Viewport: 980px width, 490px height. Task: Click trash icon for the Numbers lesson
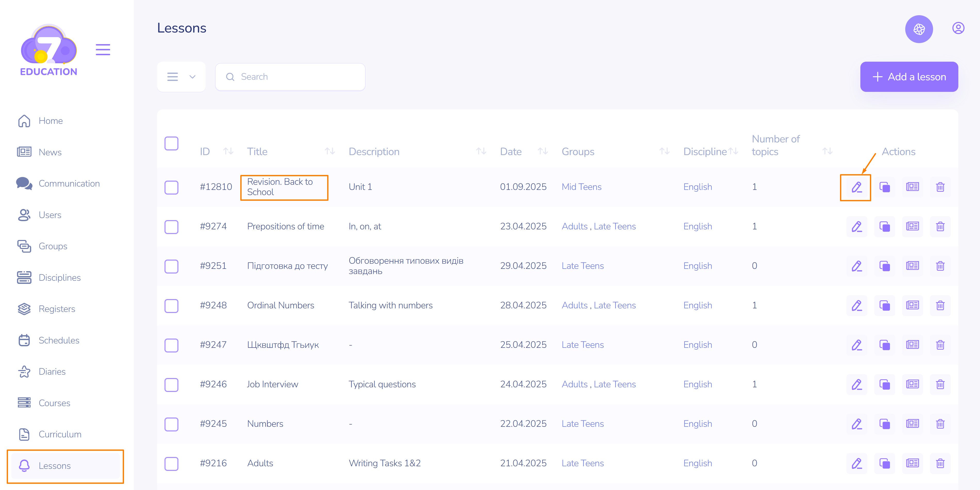click(940, 424)
